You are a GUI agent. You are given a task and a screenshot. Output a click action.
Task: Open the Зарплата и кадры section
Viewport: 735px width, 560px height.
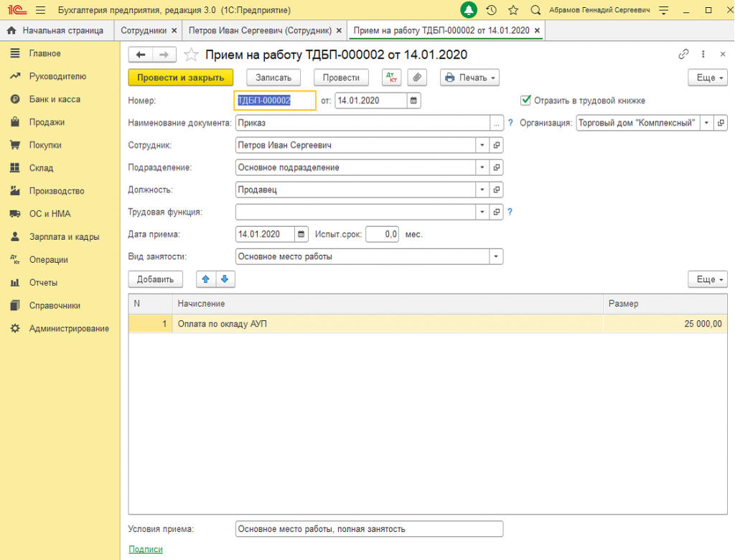click(x=64, y=237)
